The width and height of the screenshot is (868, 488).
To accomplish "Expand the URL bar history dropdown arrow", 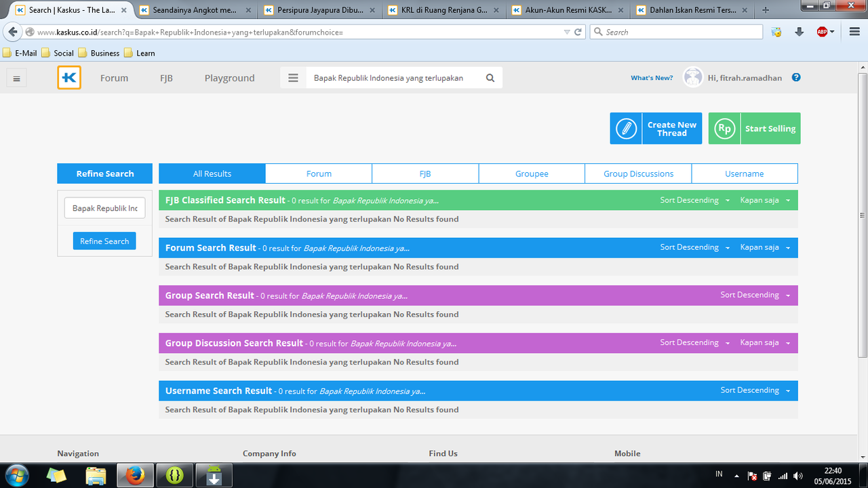I will click(x=567, y=32).
